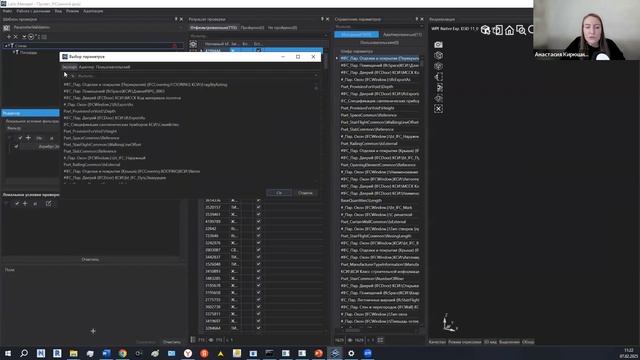Open the dropdown at top of parameter reference panel
The width and height of the screenshot is (640, 360).
421,26
